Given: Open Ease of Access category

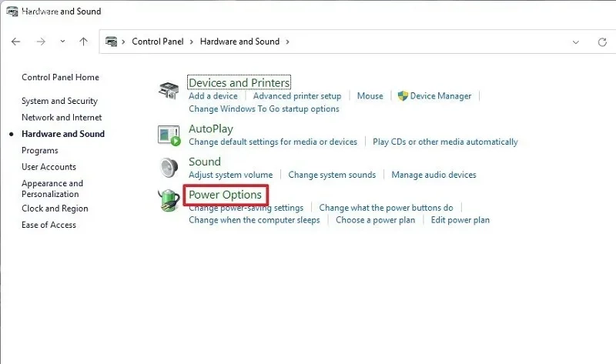Looking at the screenshot, I should pyautogui.click(x=49, y=225).
